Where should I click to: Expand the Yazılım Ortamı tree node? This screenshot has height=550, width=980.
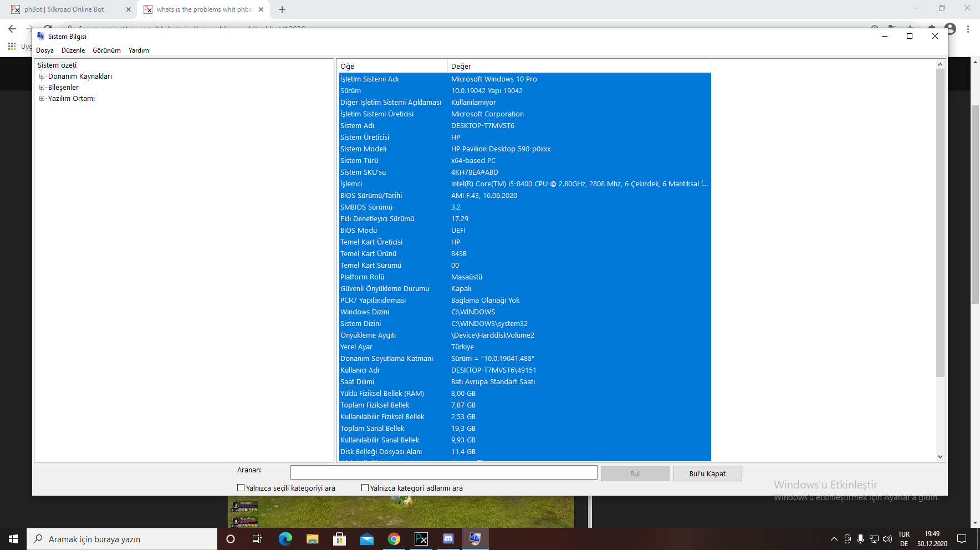(42, 99)
